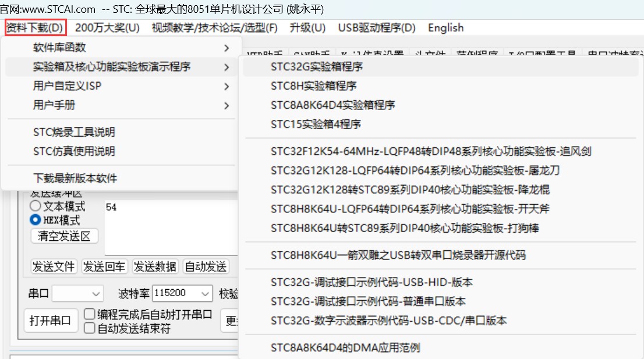Select STC32G实验箱程序
This screenshot has width=644, height=359.
[x=441, y=66]
